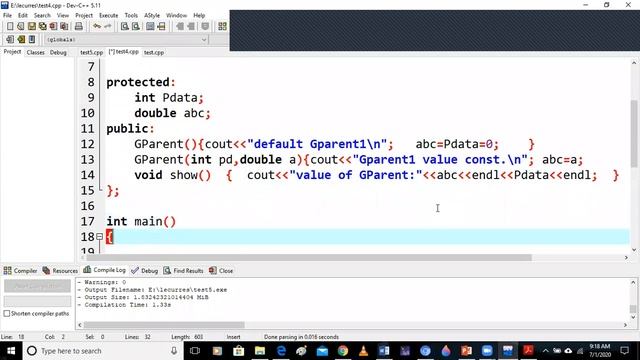Click the 'void show()' code line

click(377, 175)
